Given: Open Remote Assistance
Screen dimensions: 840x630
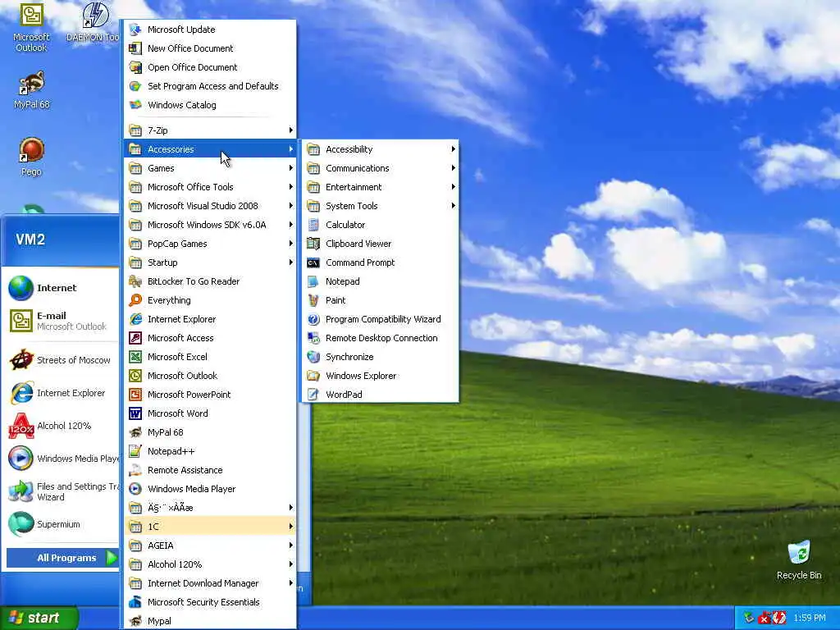Looking at the screenshot, I should [210, 470].
